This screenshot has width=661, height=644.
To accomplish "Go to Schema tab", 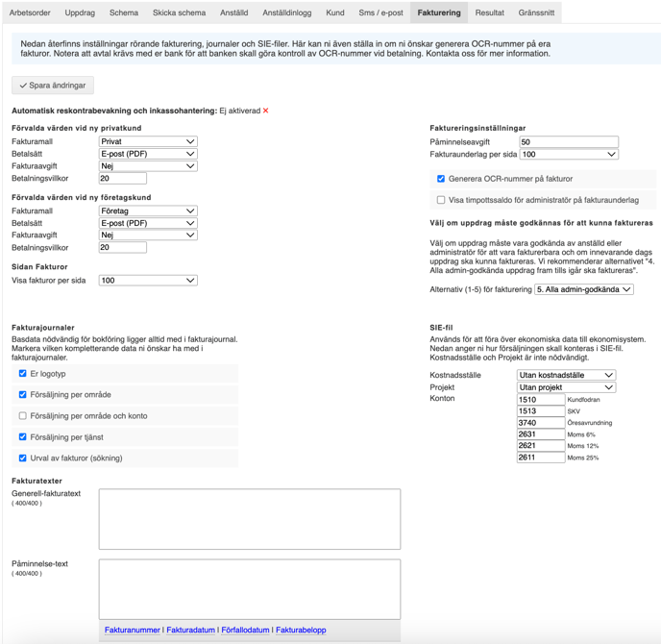I will (x=124, y=12).
